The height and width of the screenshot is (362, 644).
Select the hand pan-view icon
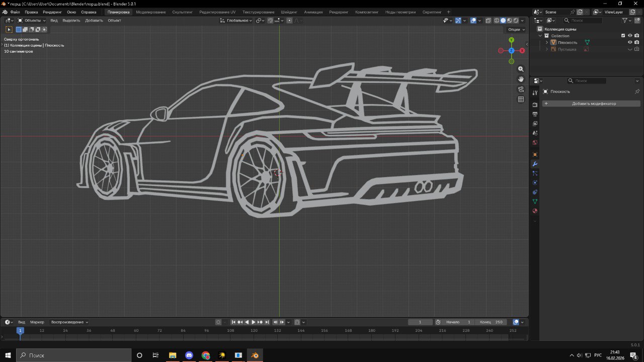pos(521,79)
